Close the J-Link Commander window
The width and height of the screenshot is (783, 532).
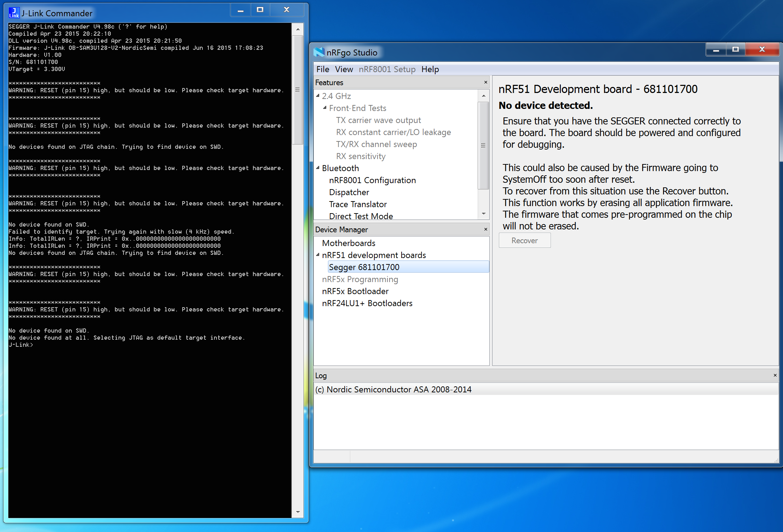click(287, 10)
